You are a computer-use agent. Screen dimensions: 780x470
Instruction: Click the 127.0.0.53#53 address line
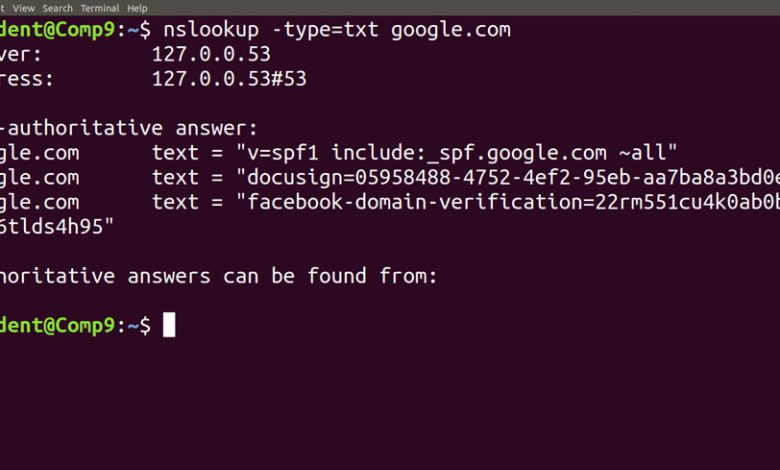point(229,79)
